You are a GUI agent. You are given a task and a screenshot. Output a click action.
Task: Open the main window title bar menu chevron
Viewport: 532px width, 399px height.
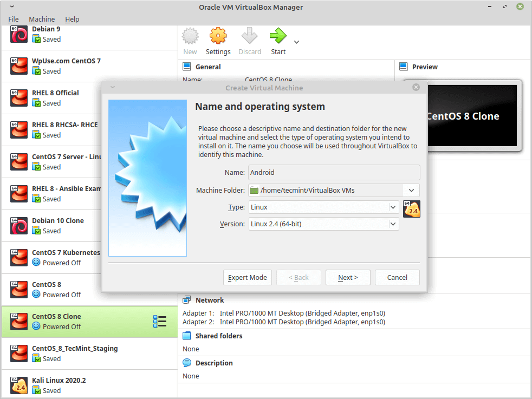[12, 7]
